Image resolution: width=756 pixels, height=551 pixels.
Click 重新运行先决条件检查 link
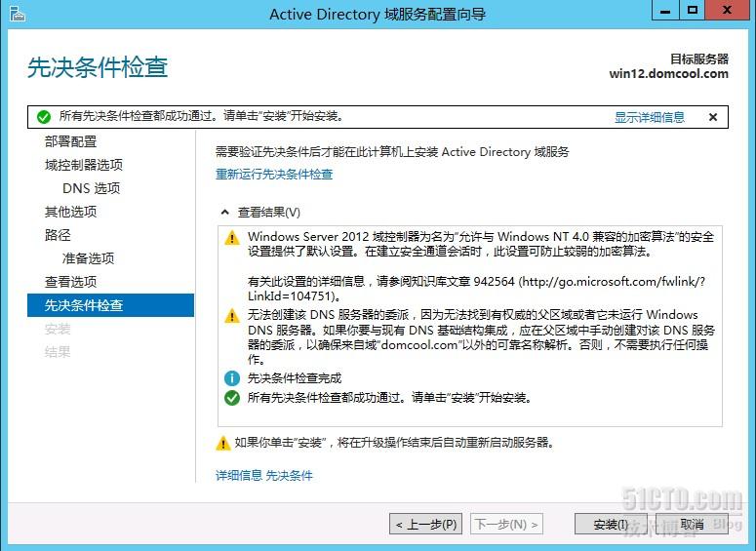tap(274, 174)
